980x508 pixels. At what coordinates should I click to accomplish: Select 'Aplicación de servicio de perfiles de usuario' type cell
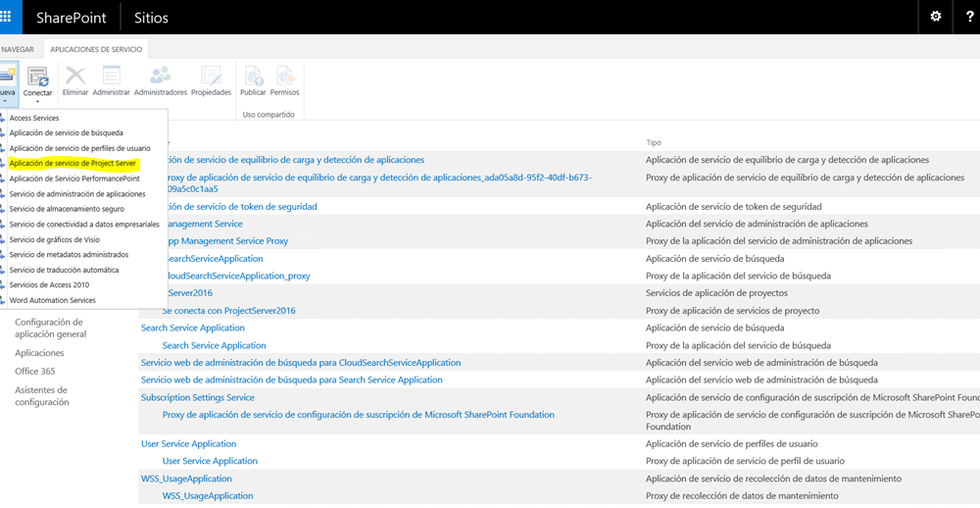(731, 443)
